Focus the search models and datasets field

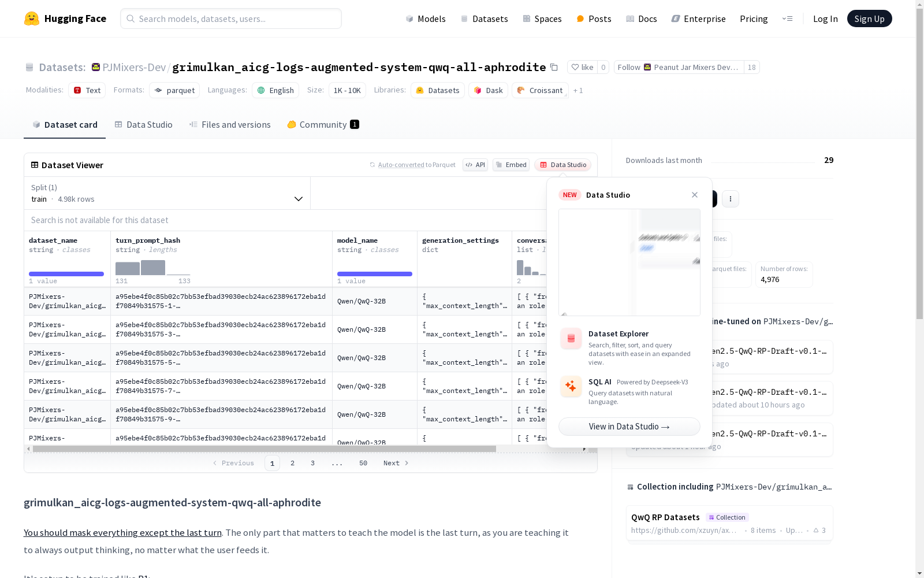pos(231,18)
